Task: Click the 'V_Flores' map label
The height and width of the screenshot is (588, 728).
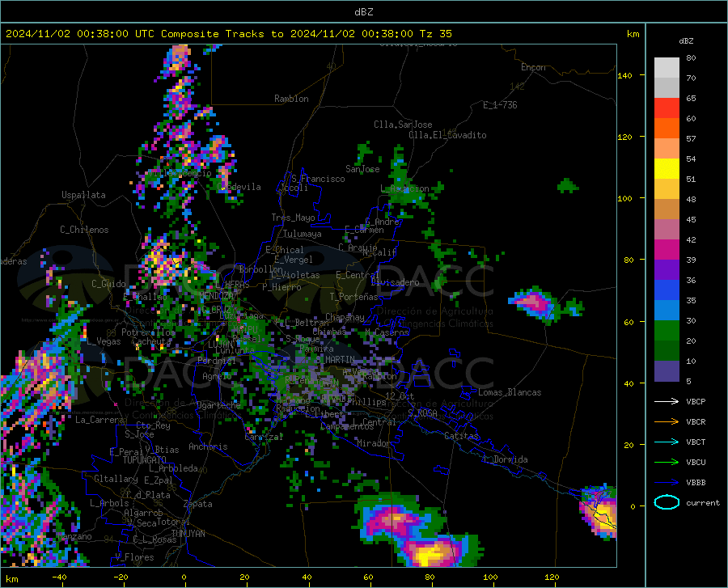Action: coord(134,557)
